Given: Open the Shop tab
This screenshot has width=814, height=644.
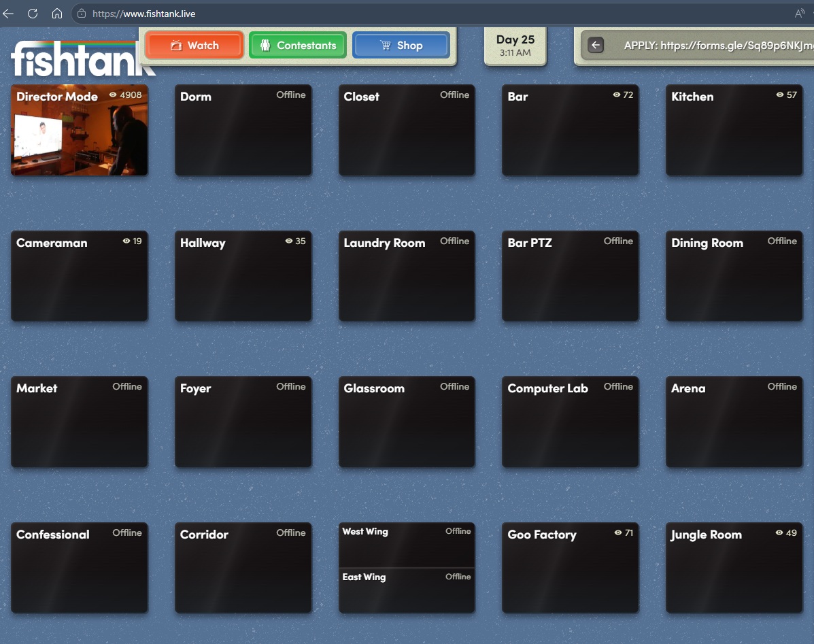Looking at the screenshot, I should coord(401,45).
